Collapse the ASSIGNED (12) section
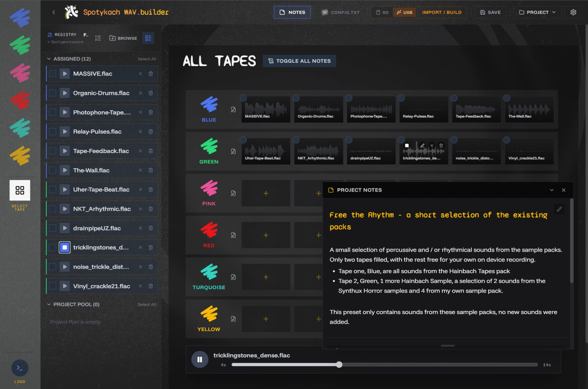The height and width of the screenshot is (389, 588). coord(49,59)
